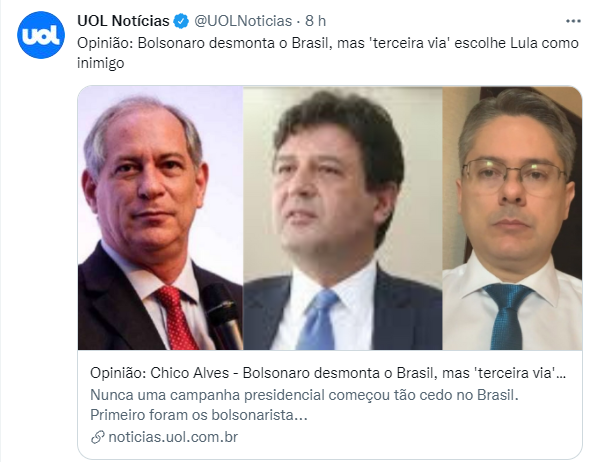Open the noticias.uol.com.br domain link
599x462 pixels.
[173, 437]
